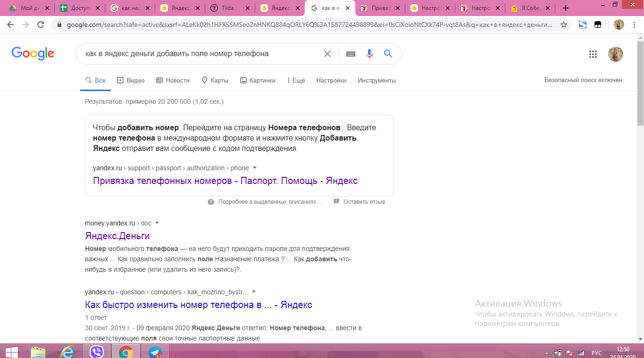This screenshot has width=644, height=358.
Task: Open the Яндекс.Деньги result
Action: point(117,236)
